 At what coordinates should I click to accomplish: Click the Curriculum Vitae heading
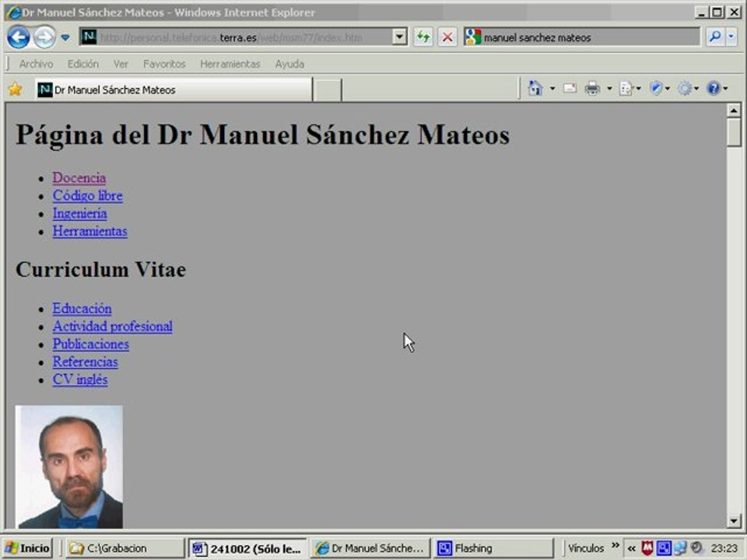[x=101, y=270]
